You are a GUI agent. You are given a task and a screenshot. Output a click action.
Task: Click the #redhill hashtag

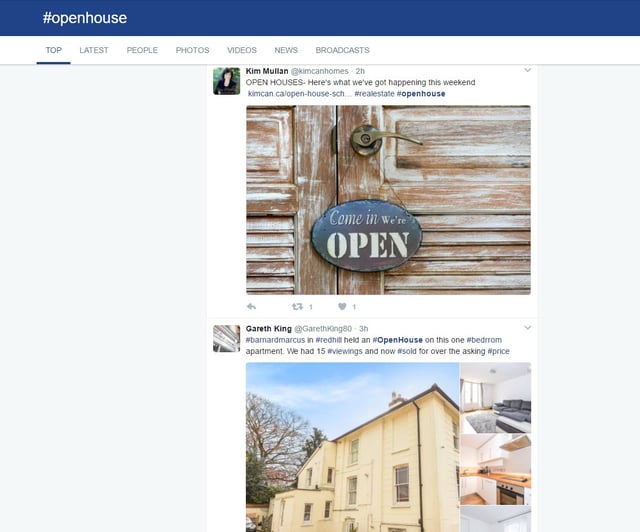tap(329, 340)
